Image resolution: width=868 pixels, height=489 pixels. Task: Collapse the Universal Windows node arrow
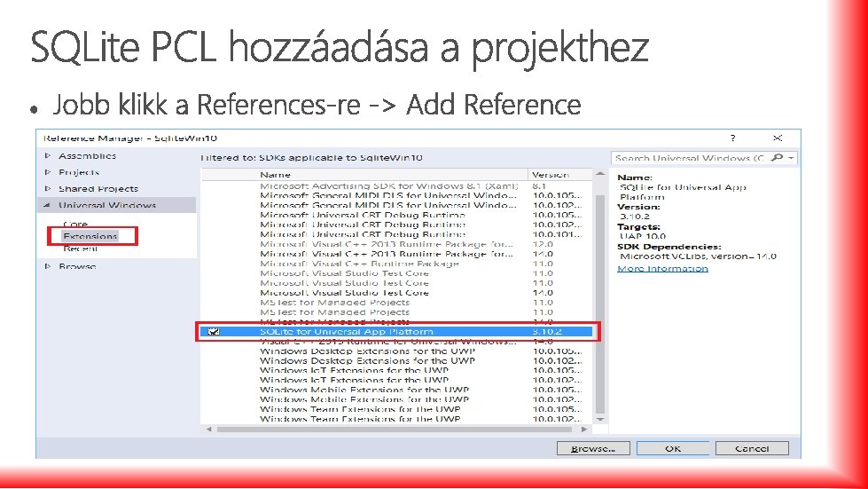48,206
